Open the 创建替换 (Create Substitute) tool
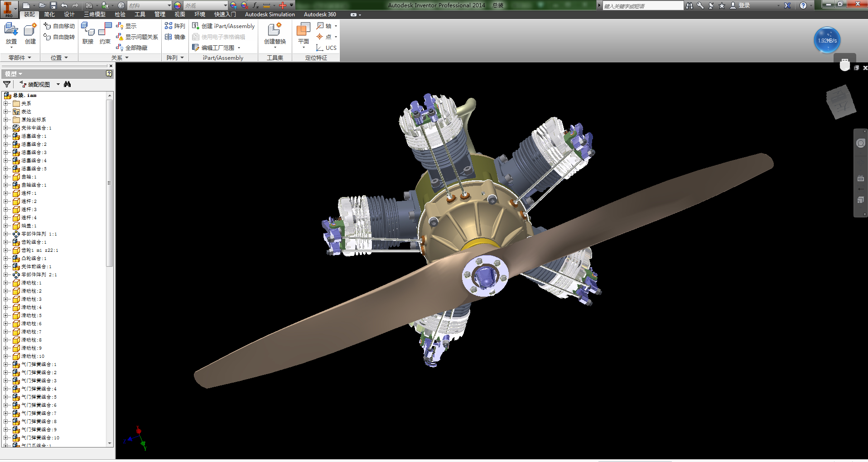This screenshot has width=868, height=462. click(275, 30)
